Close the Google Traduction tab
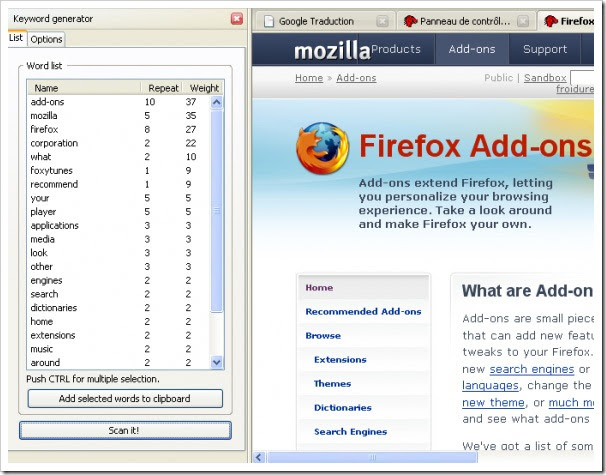This screenshot has height=475, width=606. point(382,21)
